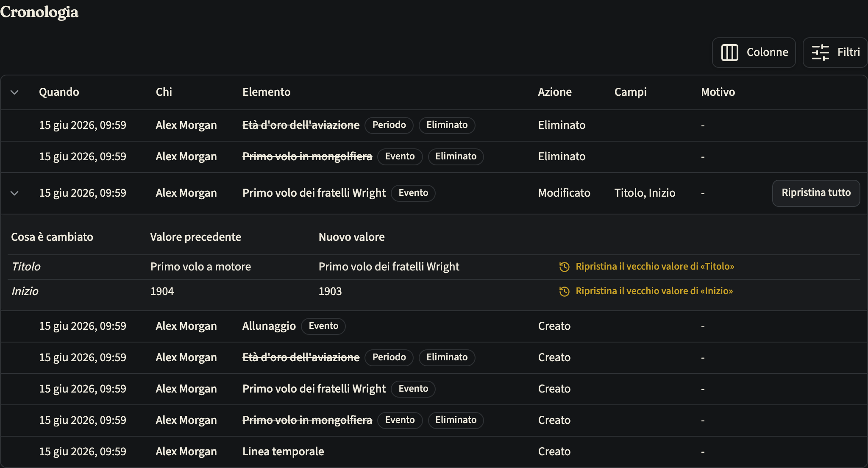This screenshot has height=468, width=868.
Task: Collapse the Modificato row of Fratelli Wright
Action: click(x=14, y=193)
